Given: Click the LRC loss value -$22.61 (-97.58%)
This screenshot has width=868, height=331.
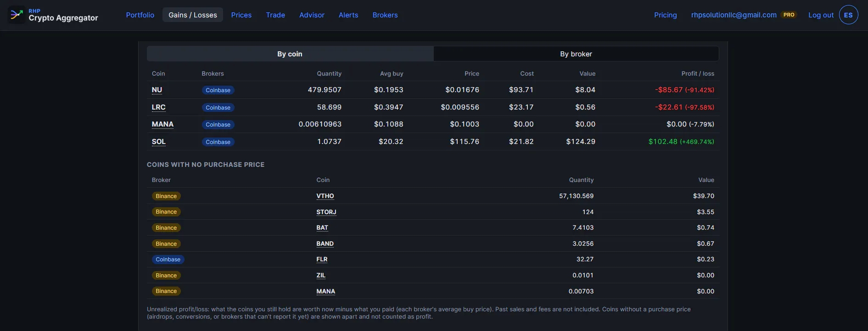Looking at the screenshot, I should click(684, 107).
